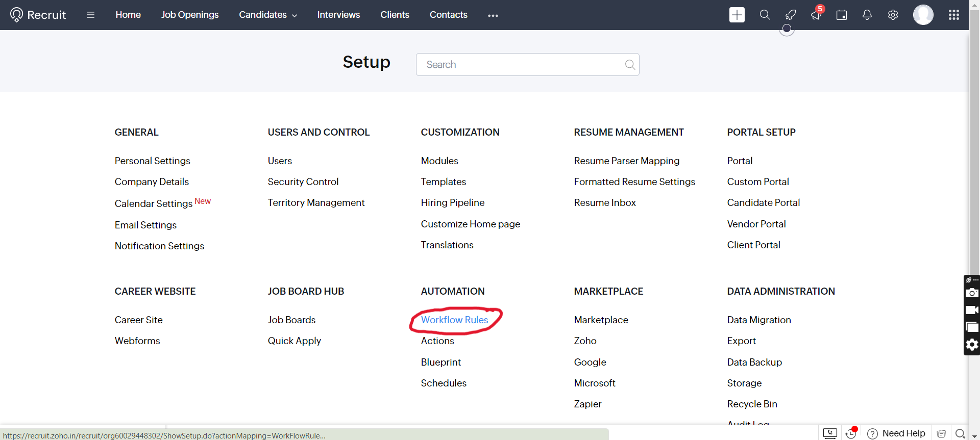Open Territory Management
This screenshot has width=980, height=440.
click(316, 202)
